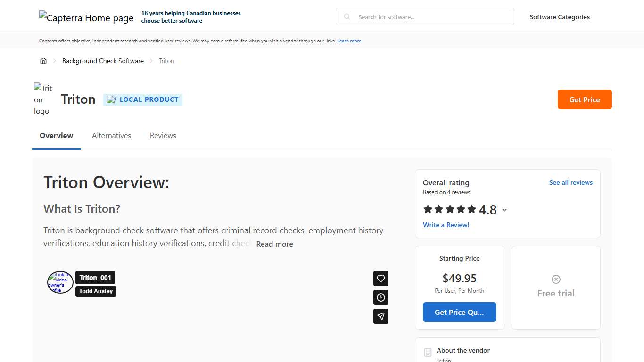Select the home icon in the breadcrumb

43,61
